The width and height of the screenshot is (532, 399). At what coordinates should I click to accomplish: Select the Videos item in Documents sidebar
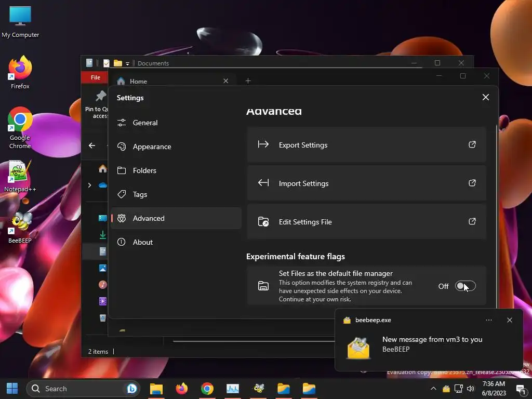point(102,301)
